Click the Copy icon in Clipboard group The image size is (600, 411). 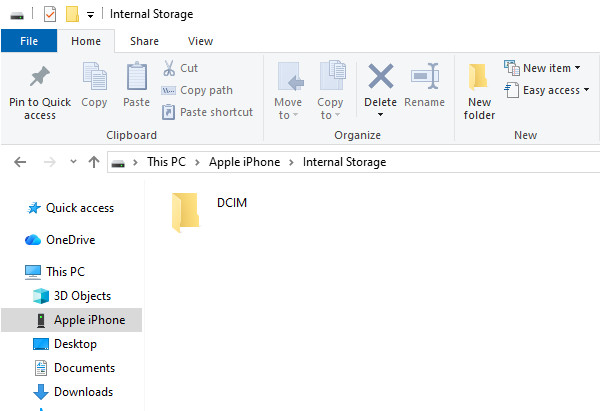pyautogui.click(x=95, y=76)
